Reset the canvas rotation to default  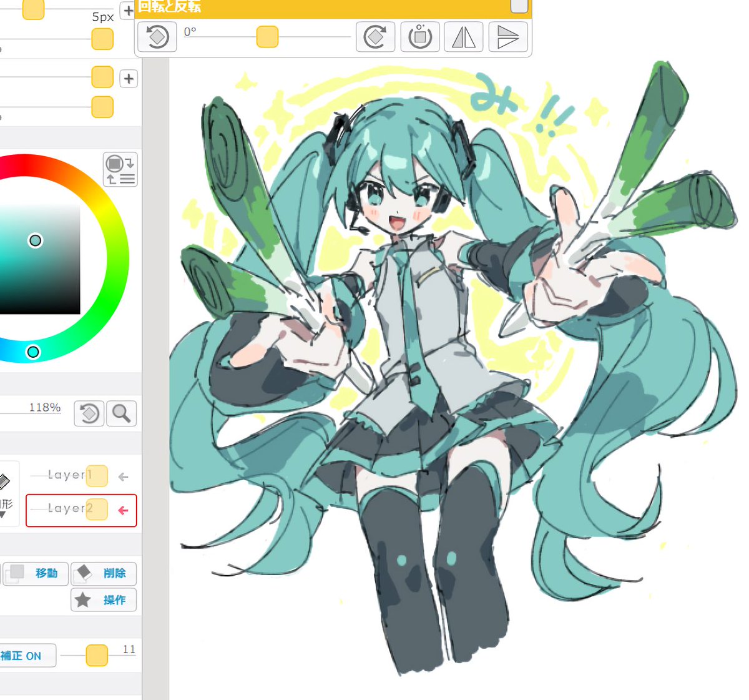point(419,37)
